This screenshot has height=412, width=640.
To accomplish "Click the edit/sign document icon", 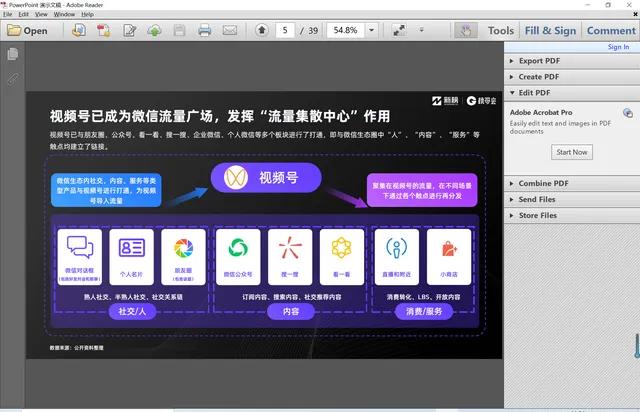I will (x=129, y=31).
